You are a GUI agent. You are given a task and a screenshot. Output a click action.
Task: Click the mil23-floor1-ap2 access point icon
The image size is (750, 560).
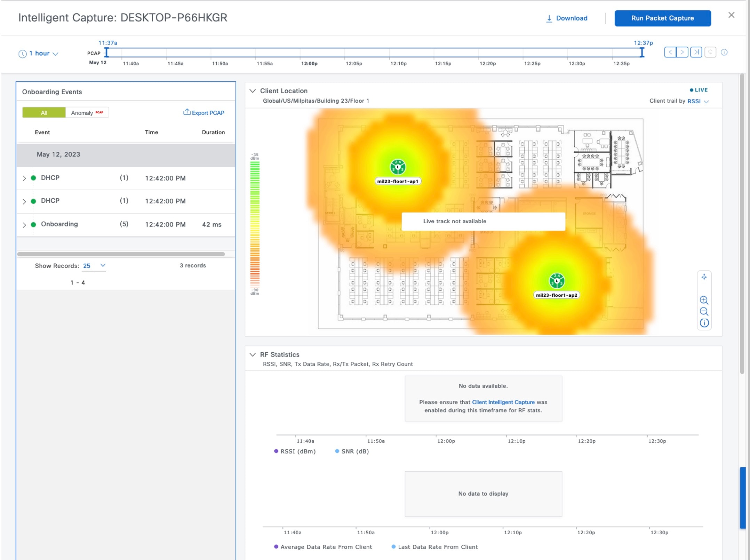point(557,281)
